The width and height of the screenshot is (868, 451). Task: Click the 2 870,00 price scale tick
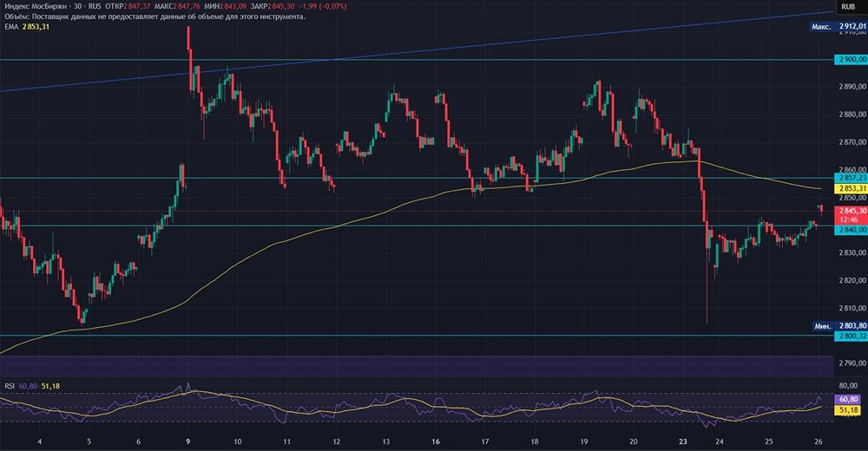tap(852, 142)
